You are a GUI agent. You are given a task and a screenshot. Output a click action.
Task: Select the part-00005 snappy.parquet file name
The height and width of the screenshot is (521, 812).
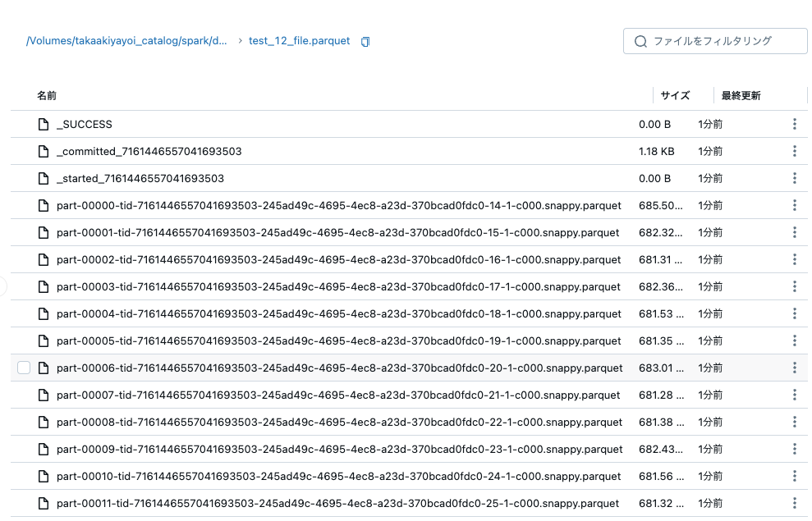click(x=339, y=340)
